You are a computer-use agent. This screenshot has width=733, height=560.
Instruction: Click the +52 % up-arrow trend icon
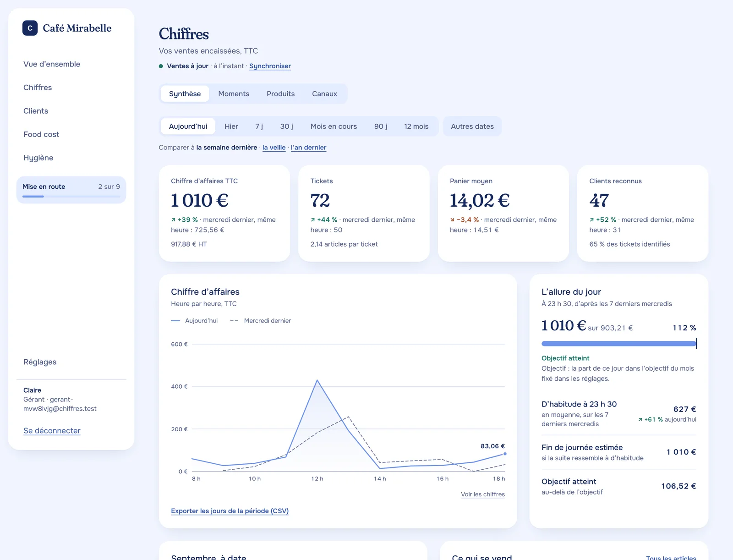pos(591,220)
